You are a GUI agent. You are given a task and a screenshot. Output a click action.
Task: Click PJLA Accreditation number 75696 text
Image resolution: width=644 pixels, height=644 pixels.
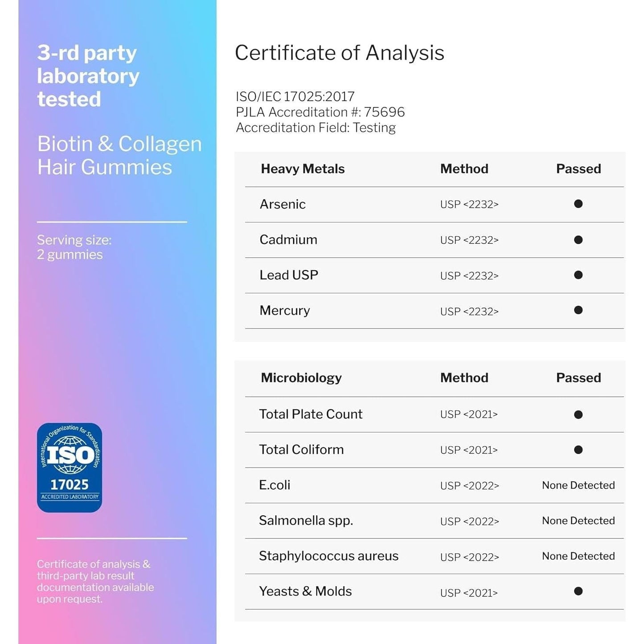[320, 112]
